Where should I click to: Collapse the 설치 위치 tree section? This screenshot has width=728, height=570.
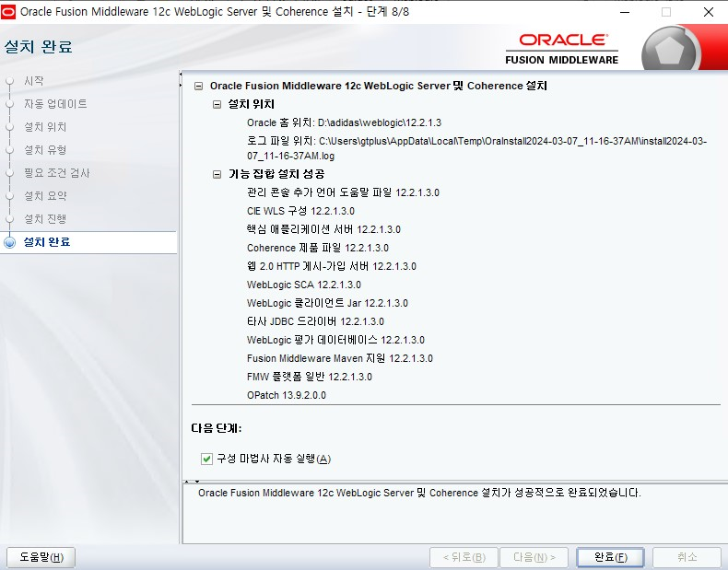click(x=217, y=104)
